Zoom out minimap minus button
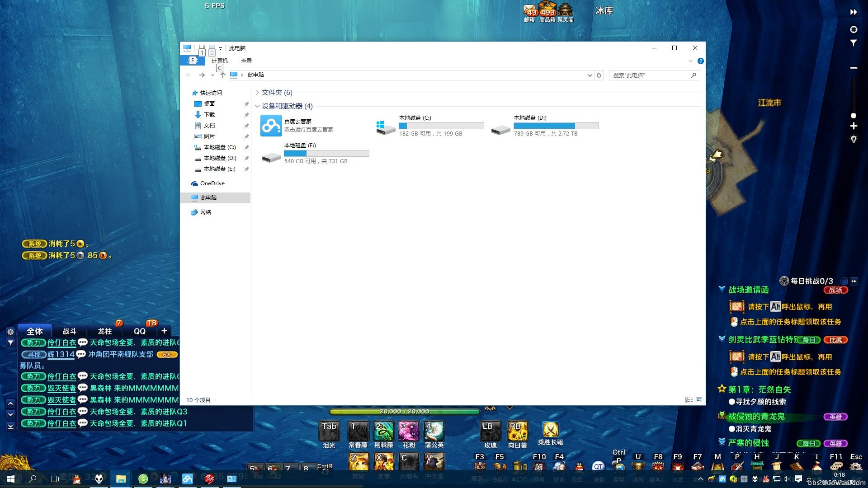 tap(854, 68)
